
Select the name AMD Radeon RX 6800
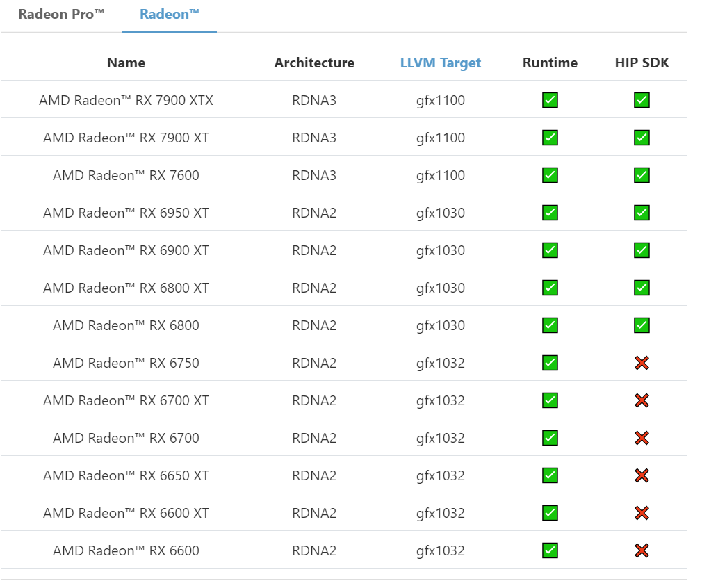click(126, 325)
